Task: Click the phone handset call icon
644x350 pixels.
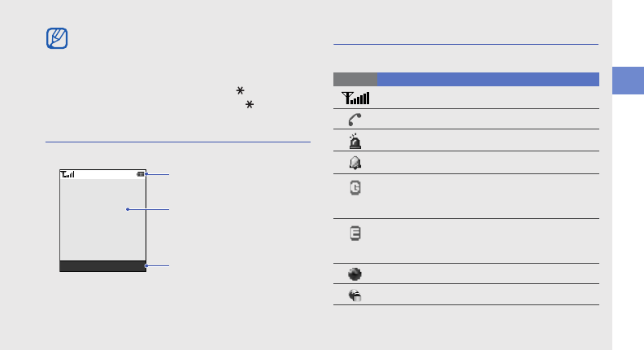Action: point(355,119)
